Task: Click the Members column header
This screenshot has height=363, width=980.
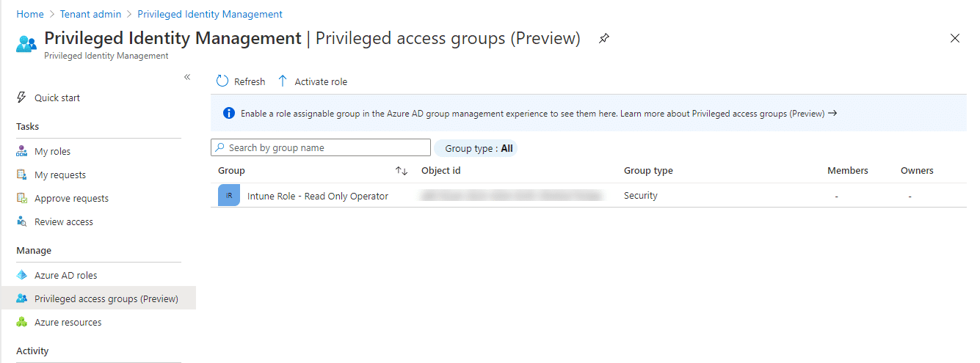Action: pos(848,171)
